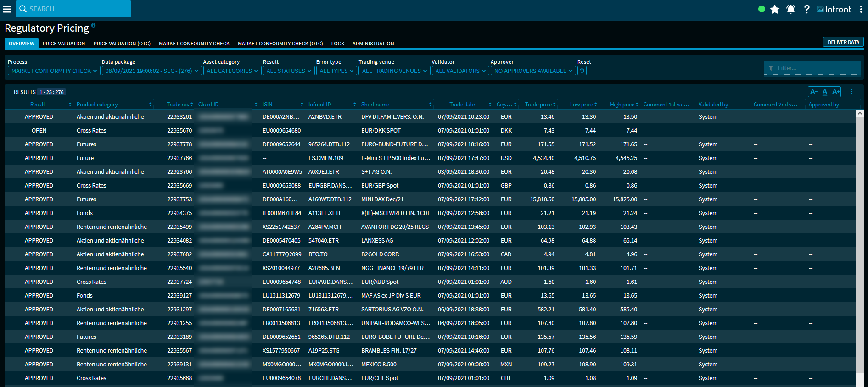868x387 pixels.
Task: Open results table options dots menu
Action: click(x=851, y=92)
